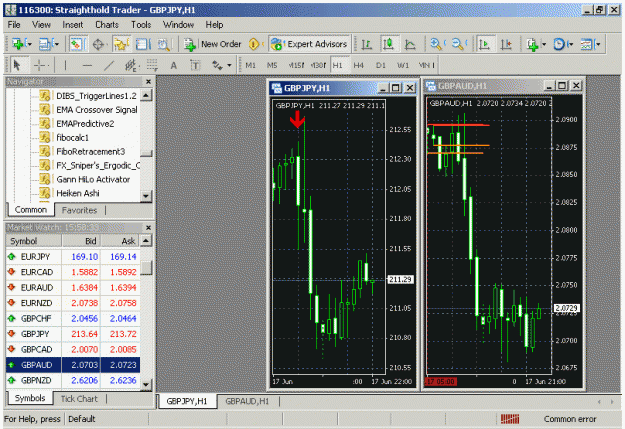Image resolution: width=625 pixels, height=429 pixels.
Task: Open the File menu
Action: (14, 25)
